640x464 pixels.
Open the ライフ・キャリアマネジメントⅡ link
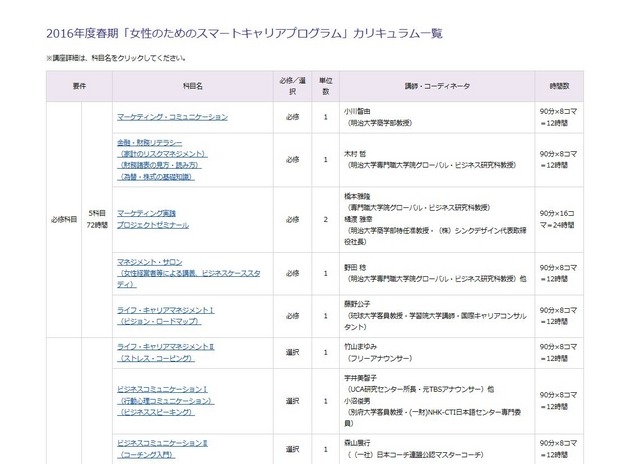(x=165, y=352)
